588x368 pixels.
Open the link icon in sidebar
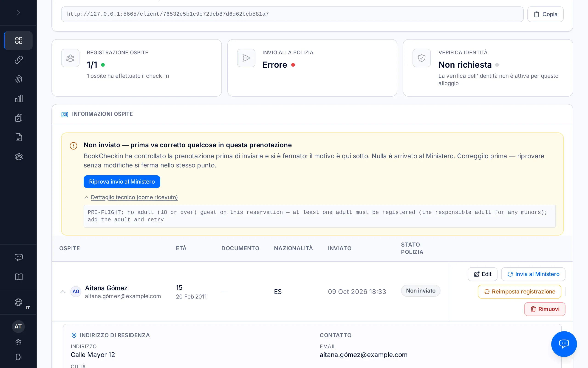click(x=18, y=60)
